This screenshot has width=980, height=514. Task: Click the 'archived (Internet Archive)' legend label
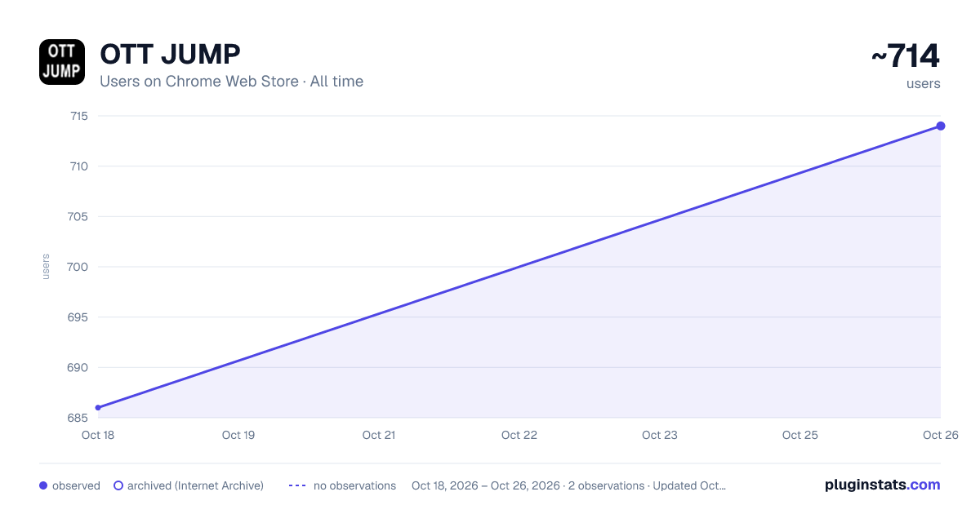195,485
